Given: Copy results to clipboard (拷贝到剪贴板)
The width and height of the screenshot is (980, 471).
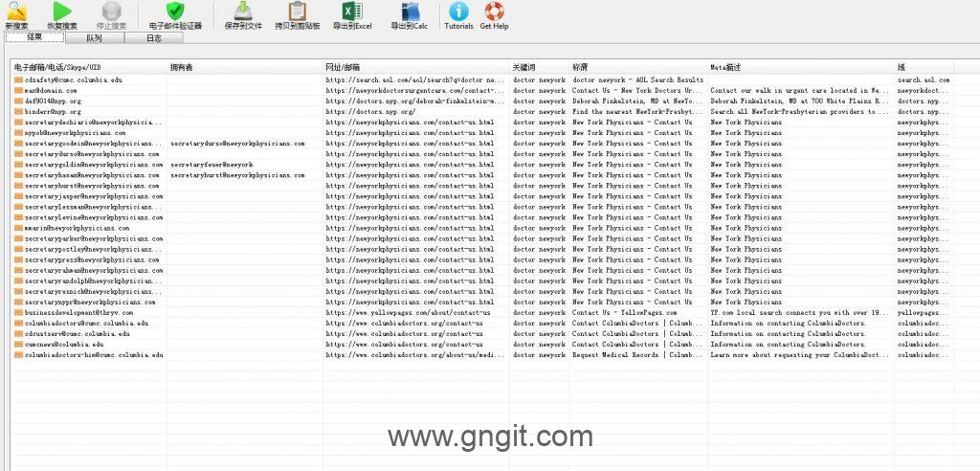Looking at the screenshot, I should click(x=297, y=14).
